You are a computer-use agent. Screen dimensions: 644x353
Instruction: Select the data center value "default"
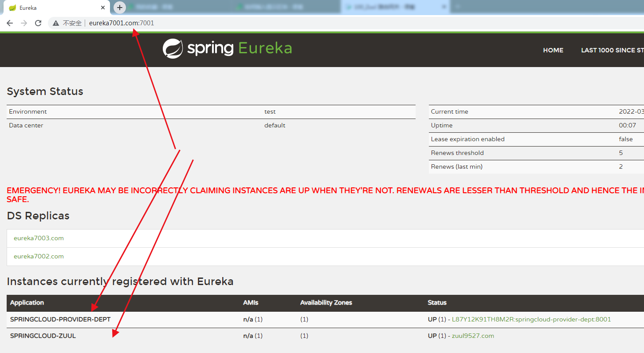tap(275, 125)
